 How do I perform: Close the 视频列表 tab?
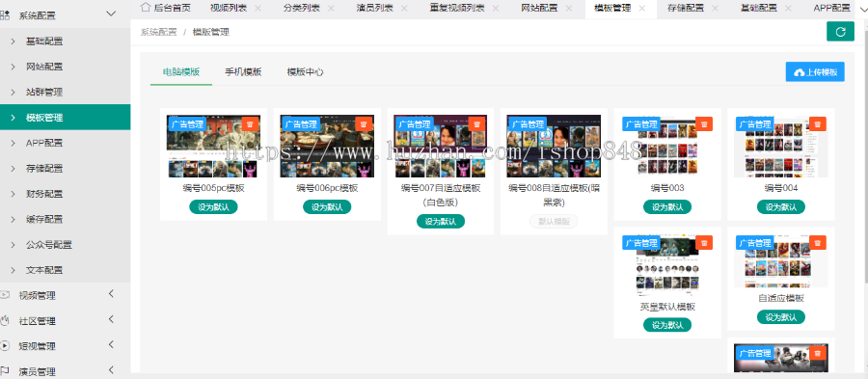pos(258,9)
